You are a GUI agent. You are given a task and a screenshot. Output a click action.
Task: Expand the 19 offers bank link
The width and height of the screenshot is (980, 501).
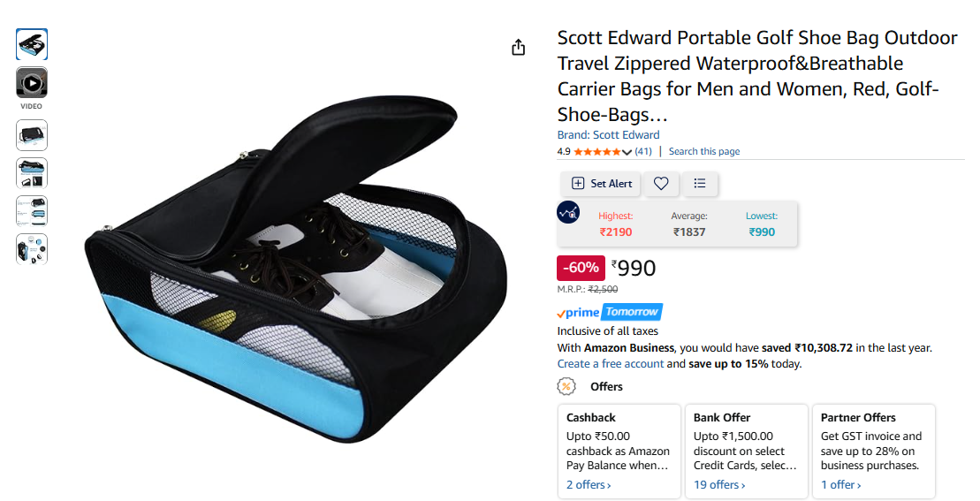[718, 485]
